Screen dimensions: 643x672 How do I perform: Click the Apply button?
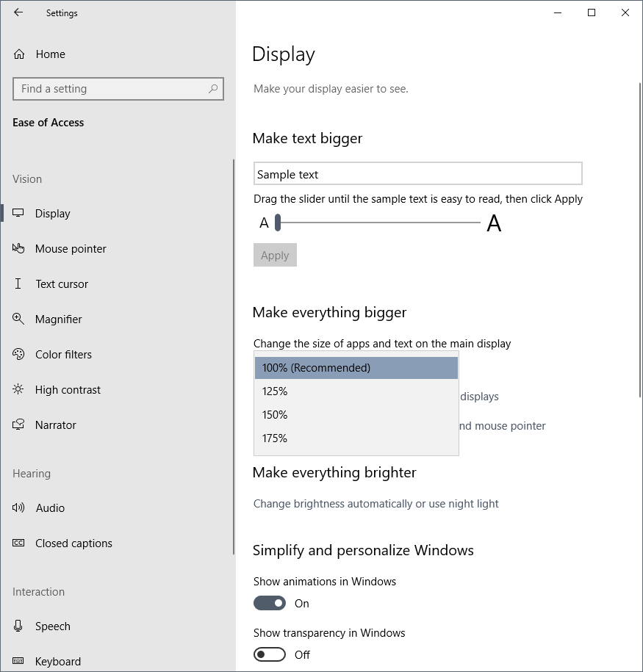tap(275, 255)
